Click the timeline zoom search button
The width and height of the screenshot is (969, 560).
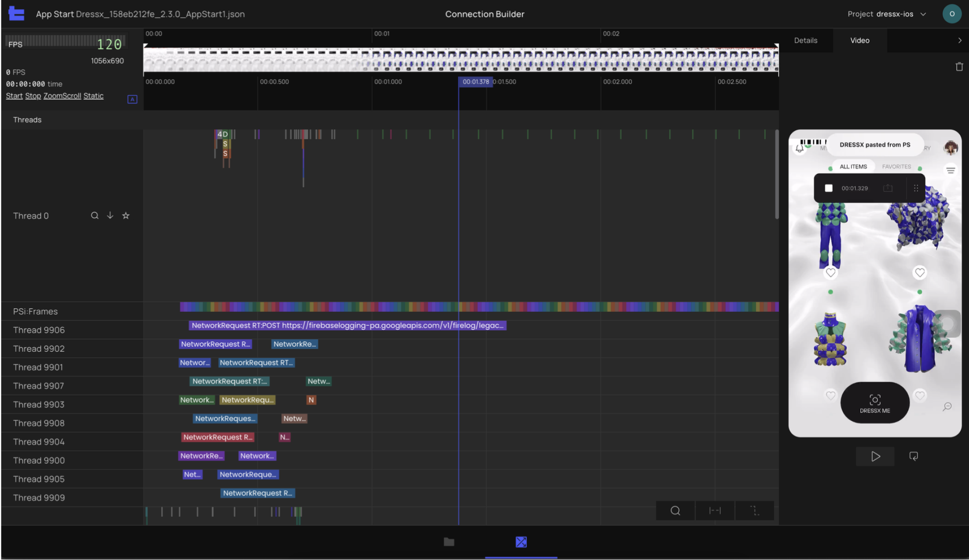pyautogui.click(x=675, y=511)
